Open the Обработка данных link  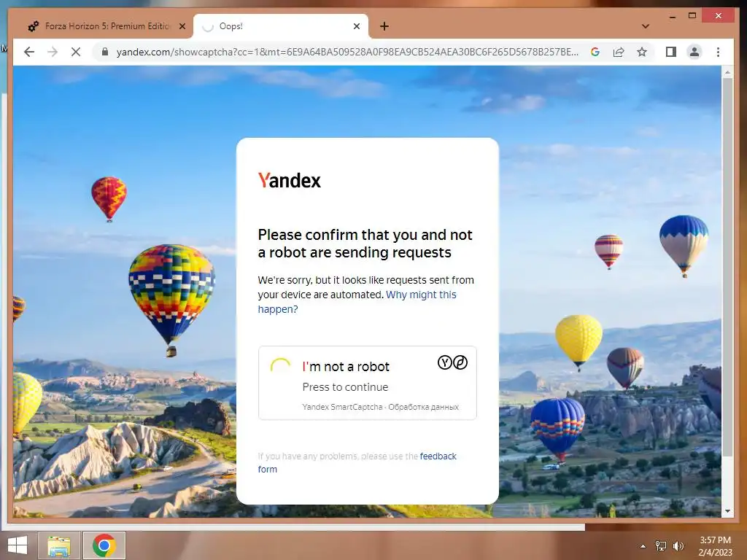(x=424, y=407)
